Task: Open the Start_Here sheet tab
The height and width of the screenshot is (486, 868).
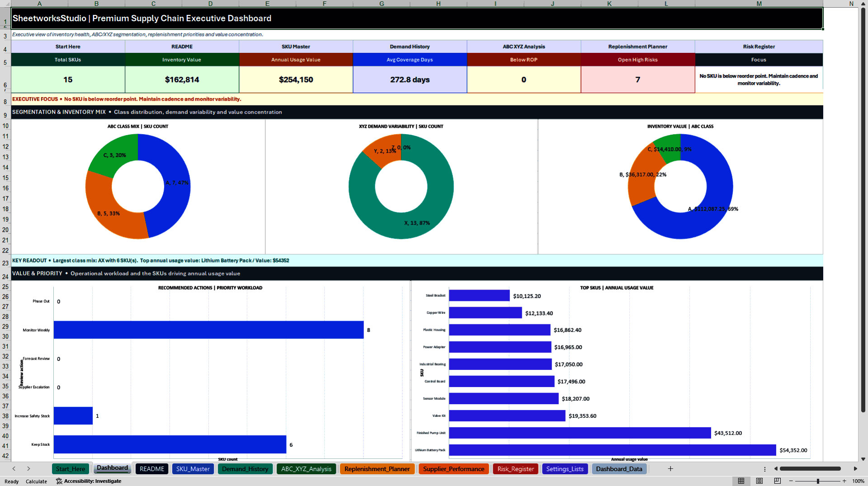Action: coord(71,469)
